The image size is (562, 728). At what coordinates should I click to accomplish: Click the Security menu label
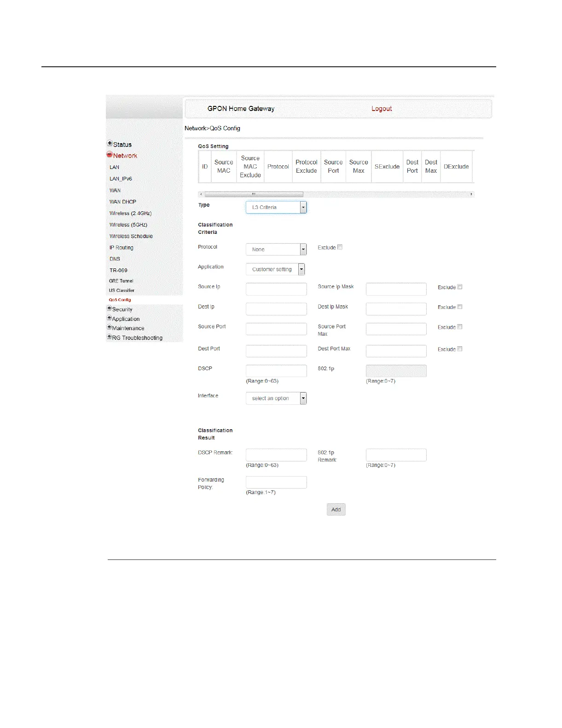[122, 309]
